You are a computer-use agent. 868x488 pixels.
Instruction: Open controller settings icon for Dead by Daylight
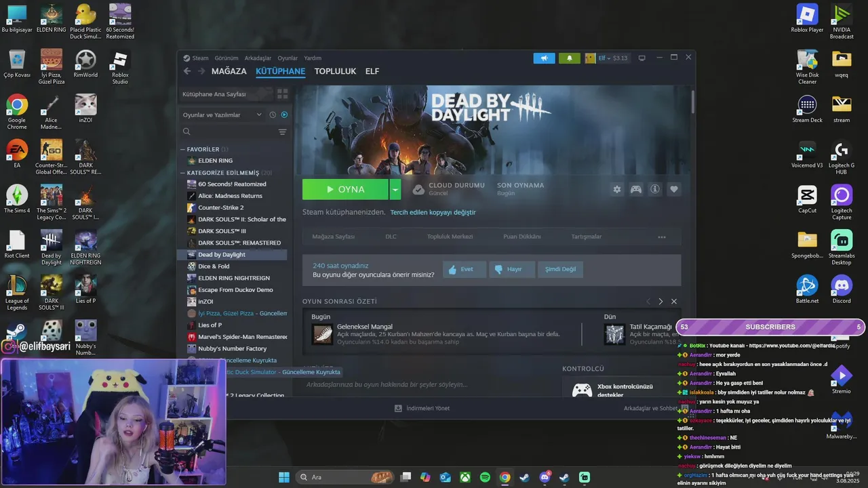[x=636, y=189]
